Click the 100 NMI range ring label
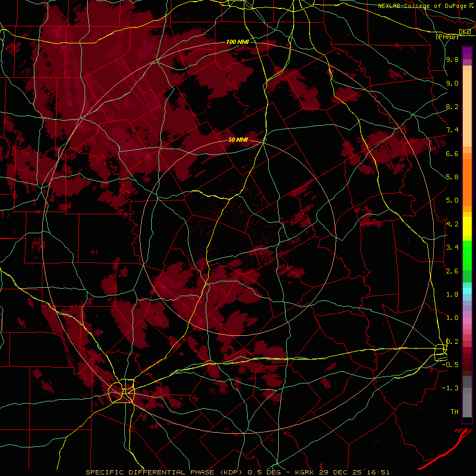 tap(237, 42)
